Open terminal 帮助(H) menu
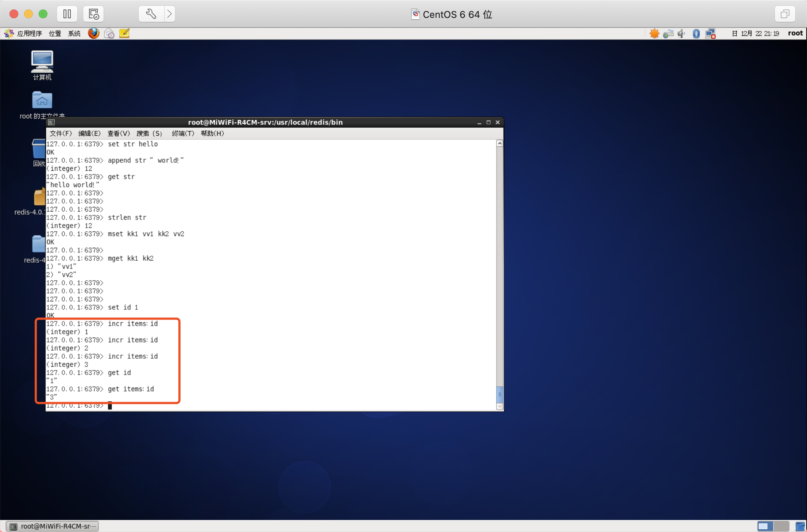Image resolution: width=807 pixels, height=532 pixels. [x=212, y=133]
